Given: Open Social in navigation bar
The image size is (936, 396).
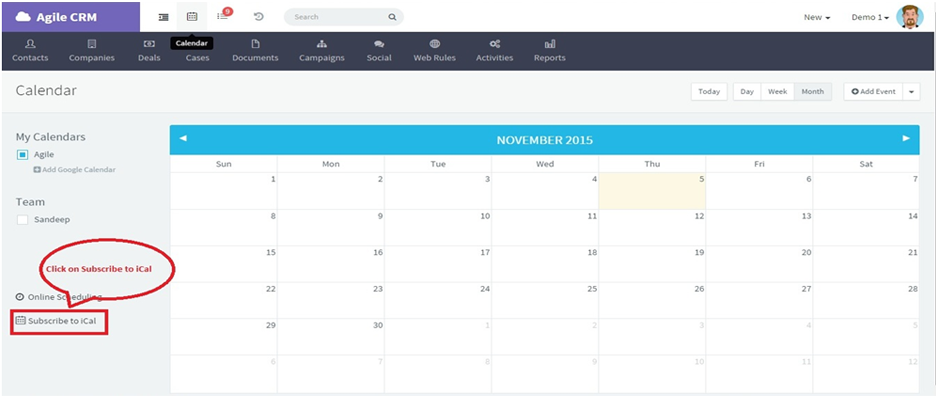Looking at the screenshot, I should [x=379, y=51].
